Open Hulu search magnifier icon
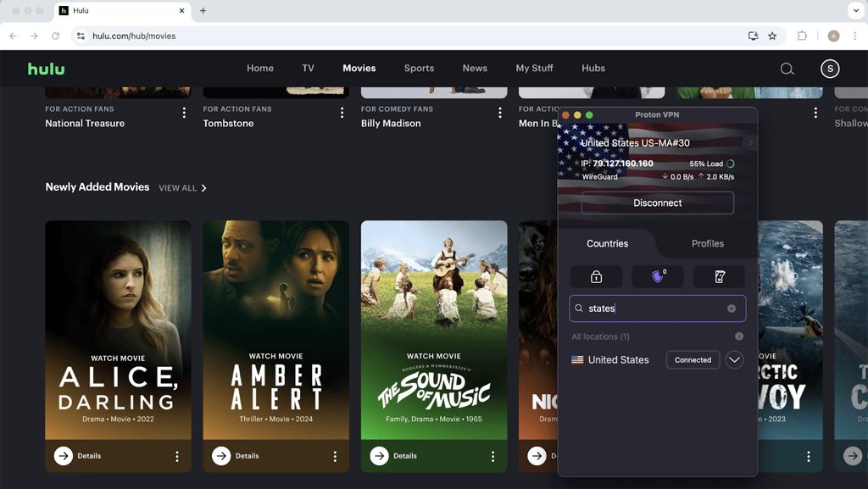868x489 pixels. click(x=787, y=69)
